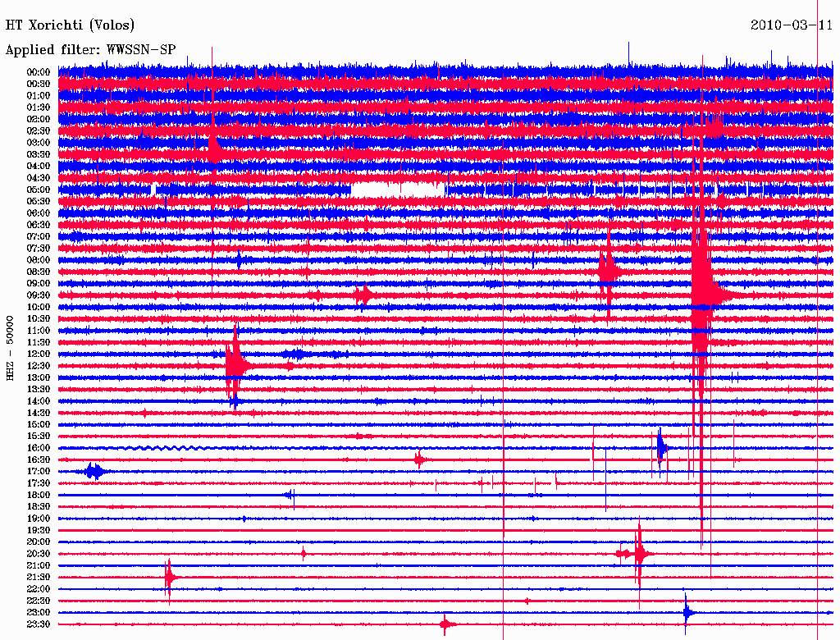The width and height of the screenshot is (840, 640).
Task: Select the 23:30 time label
Action: 39,624
